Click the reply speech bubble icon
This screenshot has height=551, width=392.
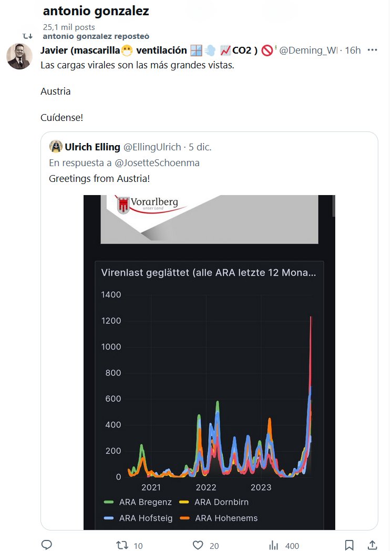point(46,545)
